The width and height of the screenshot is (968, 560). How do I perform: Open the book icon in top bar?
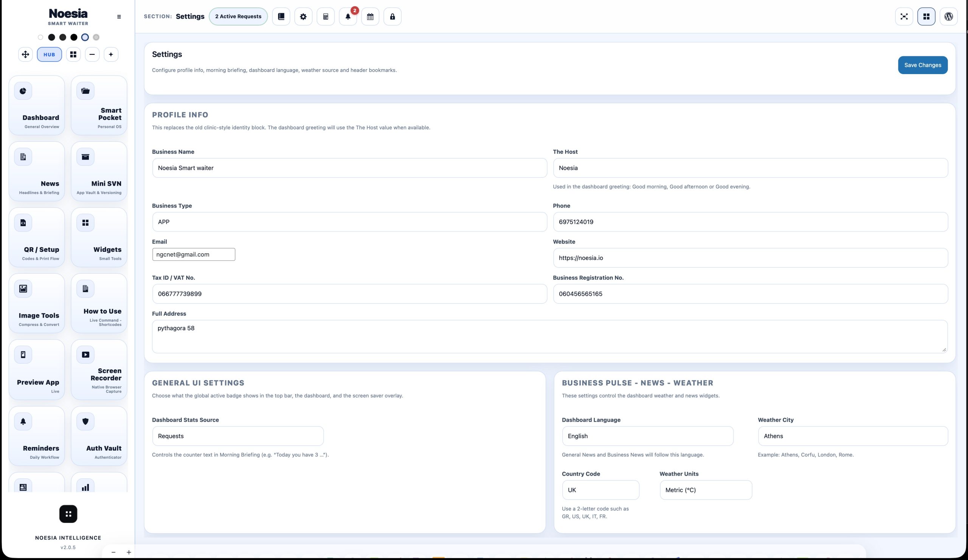(281, 17)
